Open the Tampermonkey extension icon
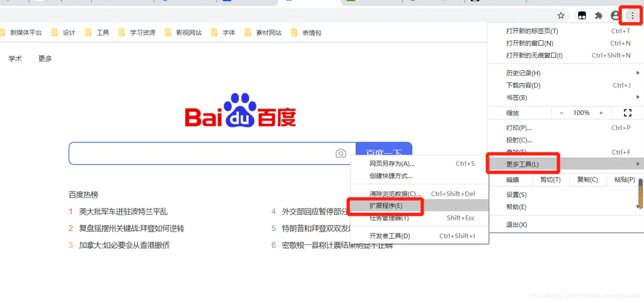644x303 pixels. coord(582,16)
